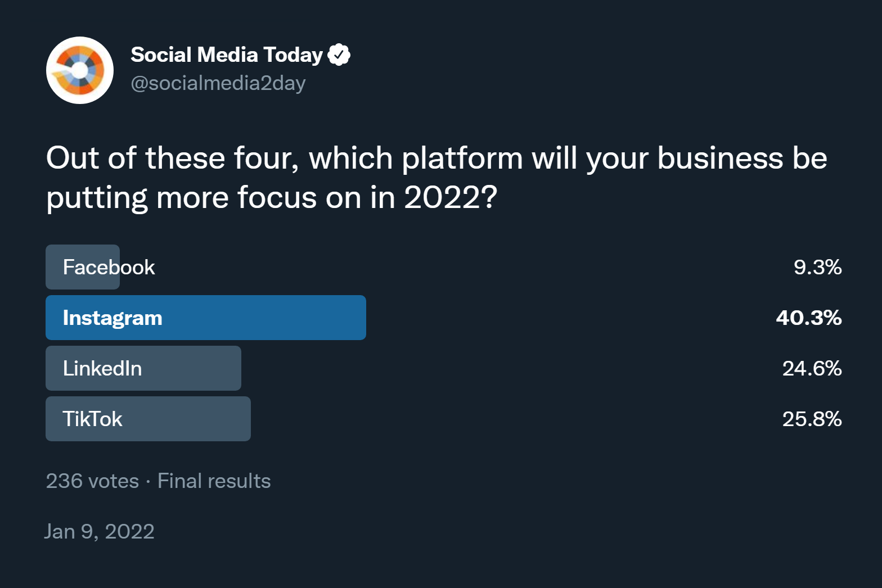Click the Final results text
The image size is (882, 588).
click(214, 481)
